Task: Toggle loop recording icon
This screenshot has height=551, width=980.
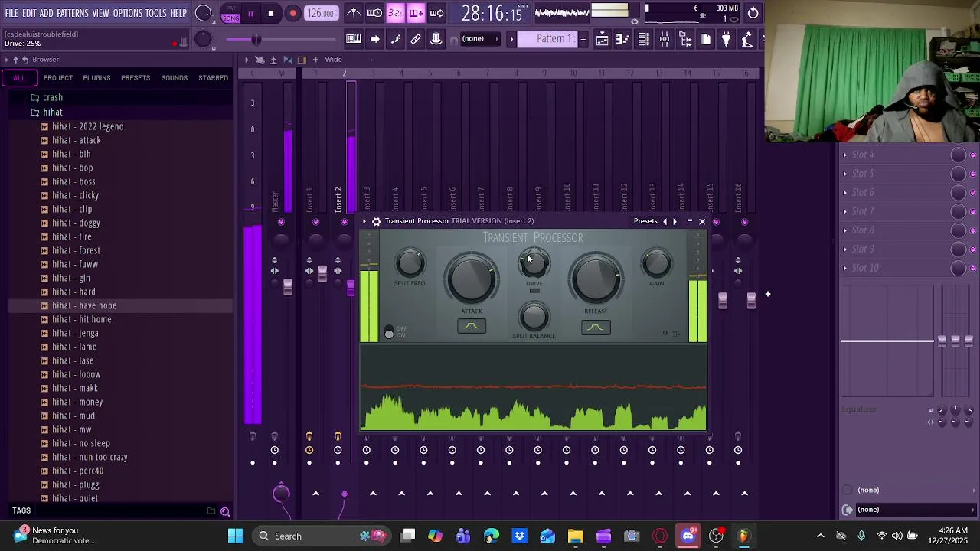Action: click(x=436, y=13)
